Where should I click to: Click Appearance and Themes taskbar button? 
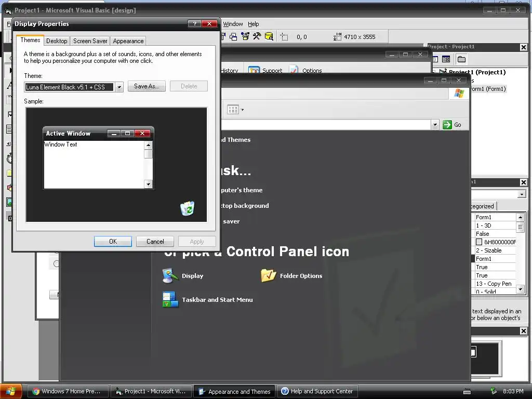[x=234, y=392]
